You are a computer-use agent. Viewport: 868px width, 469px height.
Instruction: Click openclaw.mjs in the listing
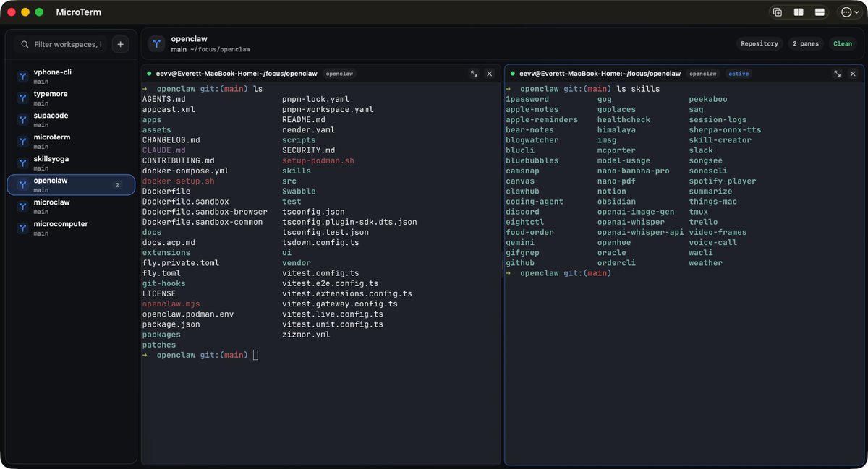point(171,304)
